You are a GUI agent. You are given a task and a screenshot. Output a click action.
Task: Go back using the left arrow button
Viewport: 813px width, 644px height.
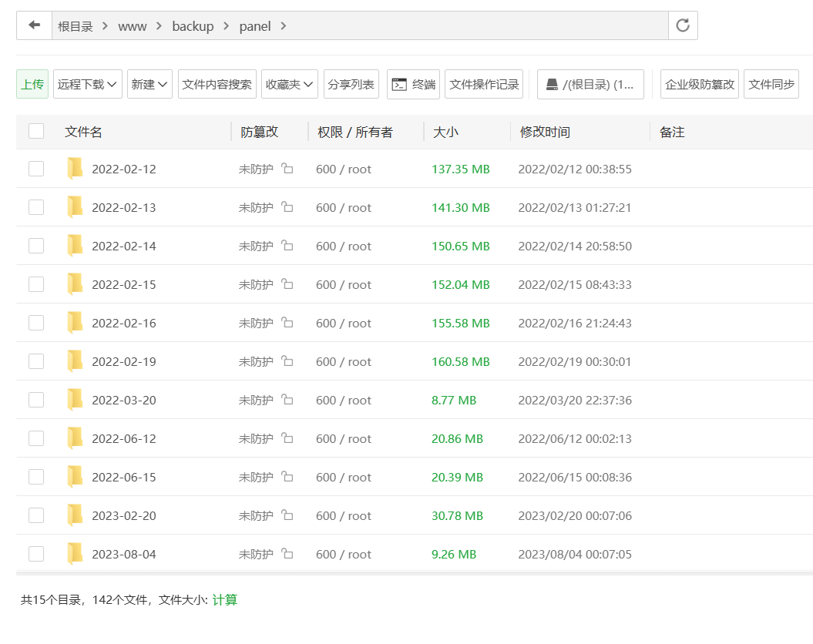[34, 25]
